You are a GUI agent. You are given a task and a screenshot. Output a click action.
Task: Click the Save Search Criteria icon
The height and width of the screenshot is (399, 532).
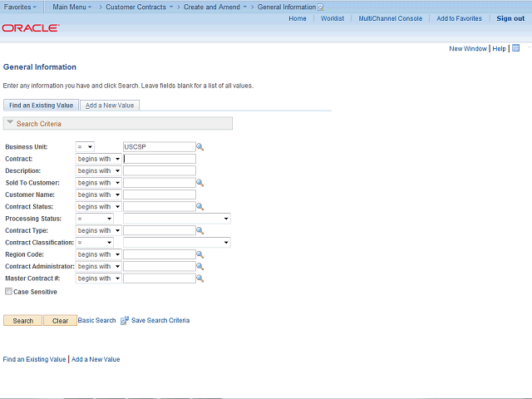pyautogui.click(x=125, y=320)
